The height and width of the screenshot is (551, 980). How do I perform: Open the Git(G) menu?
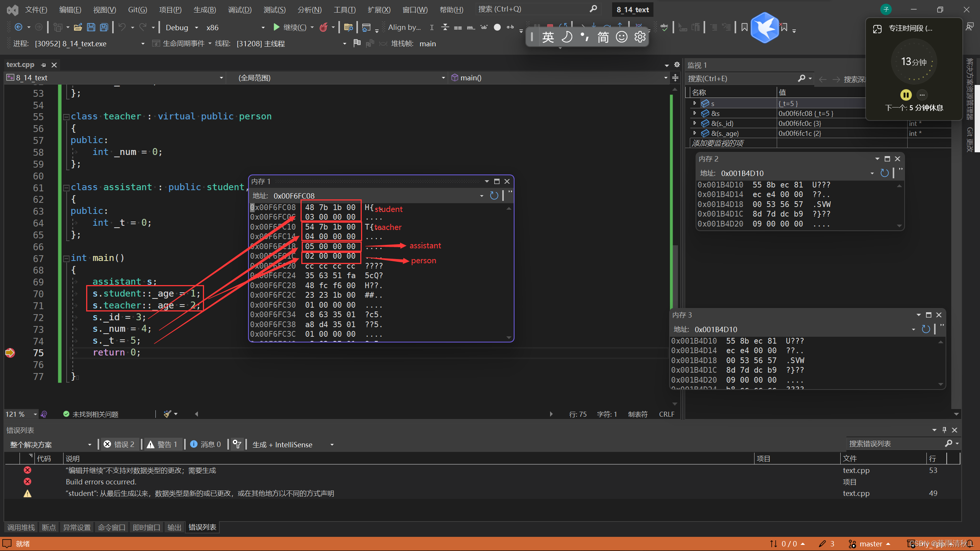[x=137, y=10]
